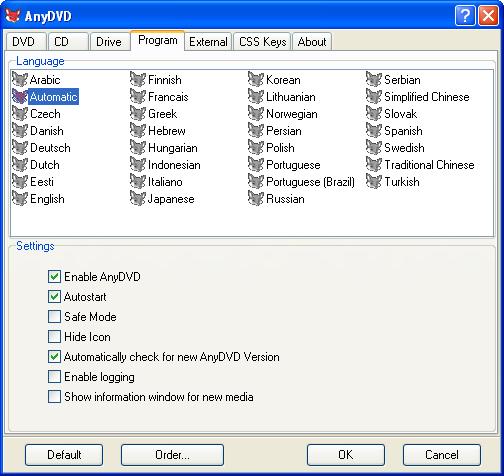Image resolution: width=504 pixels, height=476 pixels.
Task: Disable the Autostart checkbox
Action: click(54, 297)
